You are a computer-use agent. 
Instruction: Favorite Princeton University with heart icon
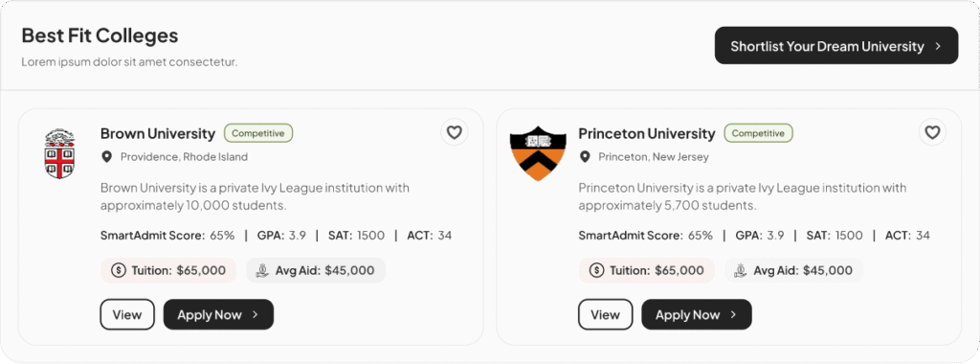click(932, 132)
